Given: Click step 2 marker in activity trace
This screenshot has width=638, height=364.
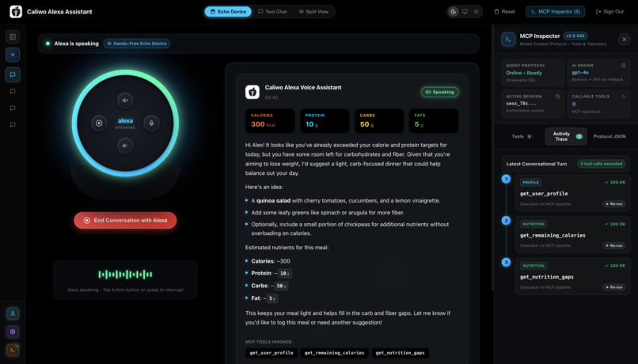Looking at the screenshot, I should 506,221.
